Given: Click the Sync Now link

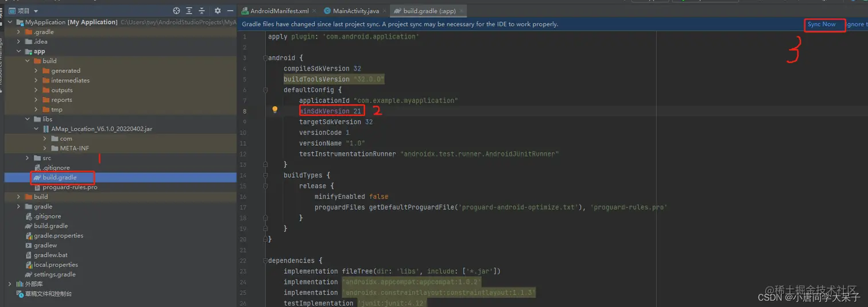Looking at the screenshot, I should [x=821, y=24].
